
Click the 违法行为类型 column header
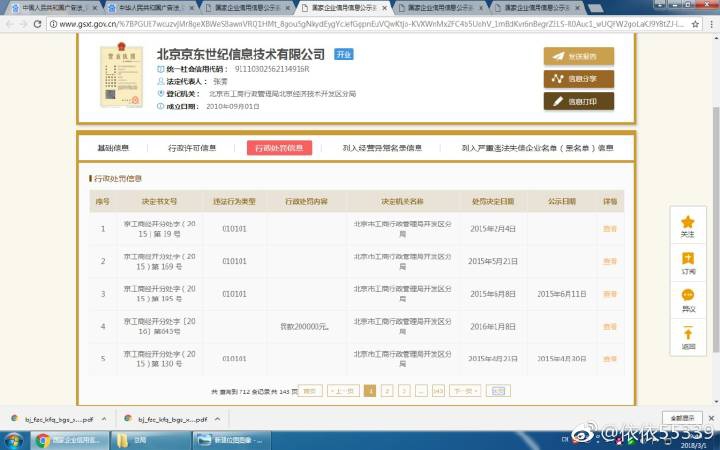click(234, 201)
